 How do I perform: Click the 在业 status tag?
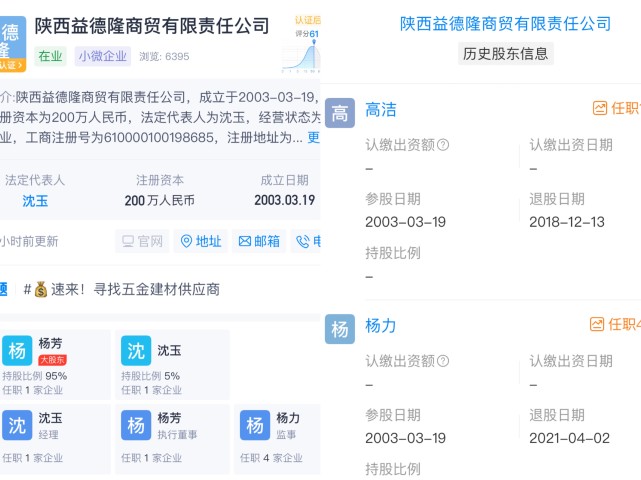[50, 56]
